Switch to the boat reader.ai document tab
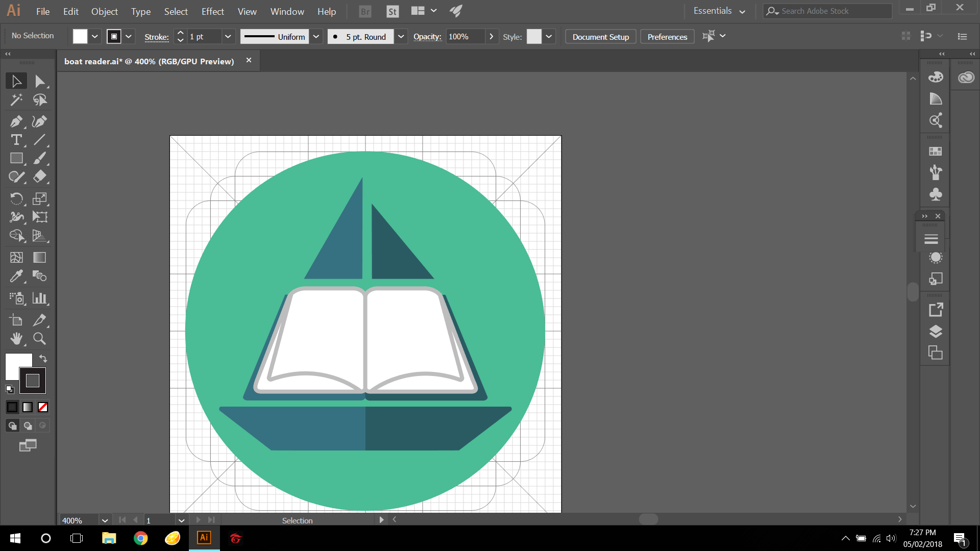The image size is (980, 551). click(x=148, y=61)
